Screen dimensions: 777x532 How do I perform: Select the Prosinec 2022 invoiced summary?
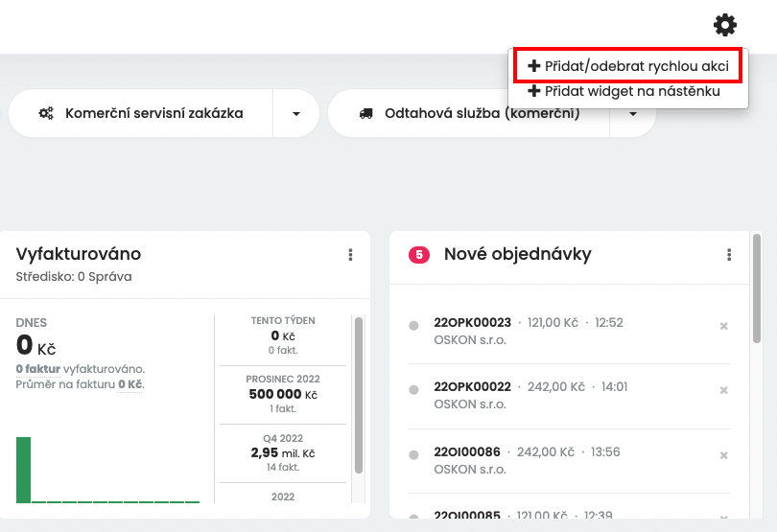[283, 394]
